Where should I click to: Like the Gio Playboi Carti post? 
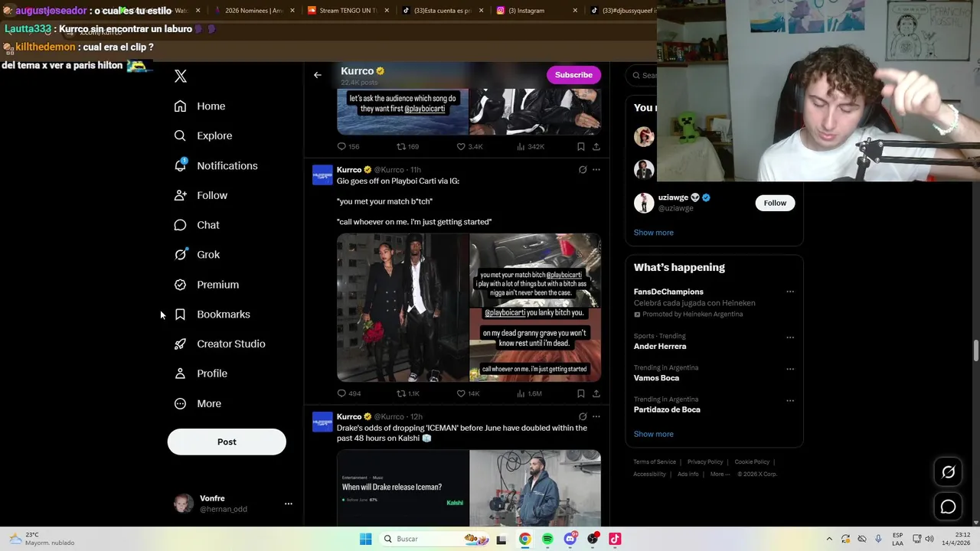point(461,393)
